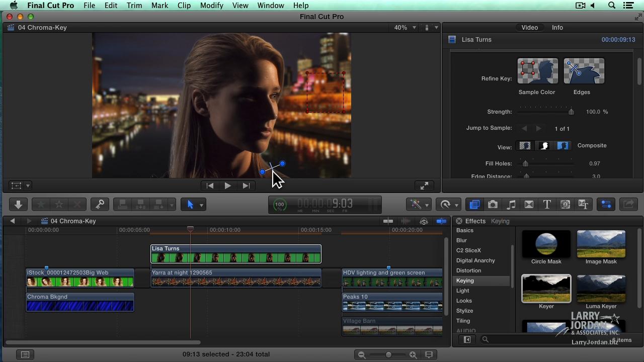
Task: Open the Generators browser
Action: [565, 205]
